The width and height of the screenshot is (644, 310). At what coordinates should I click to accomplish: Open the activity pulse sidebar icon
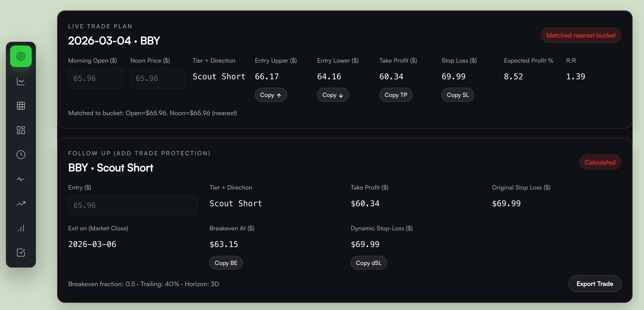click(x=21, y=179)
